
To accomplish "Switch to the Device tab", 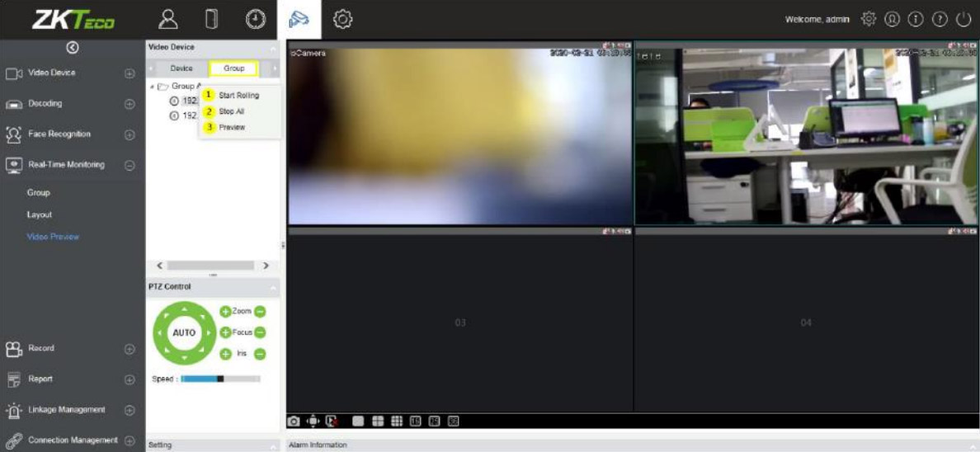I will [x=181, y=68].
